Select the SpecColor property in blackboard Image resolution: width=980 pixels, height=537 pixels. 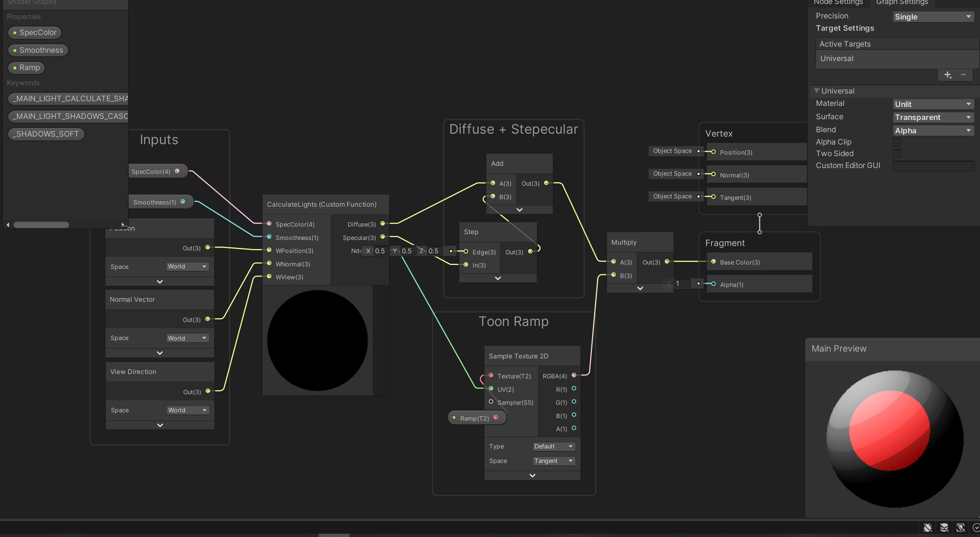point(35,33)
